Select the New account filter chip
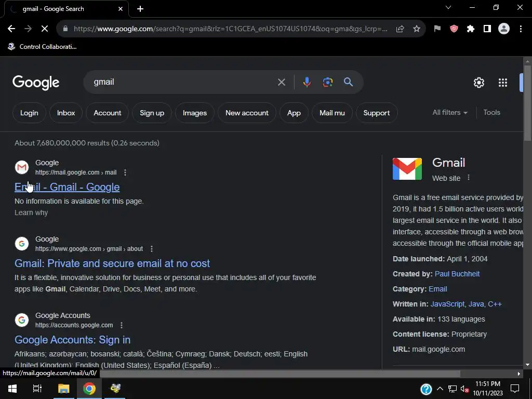 pos(247,113)
